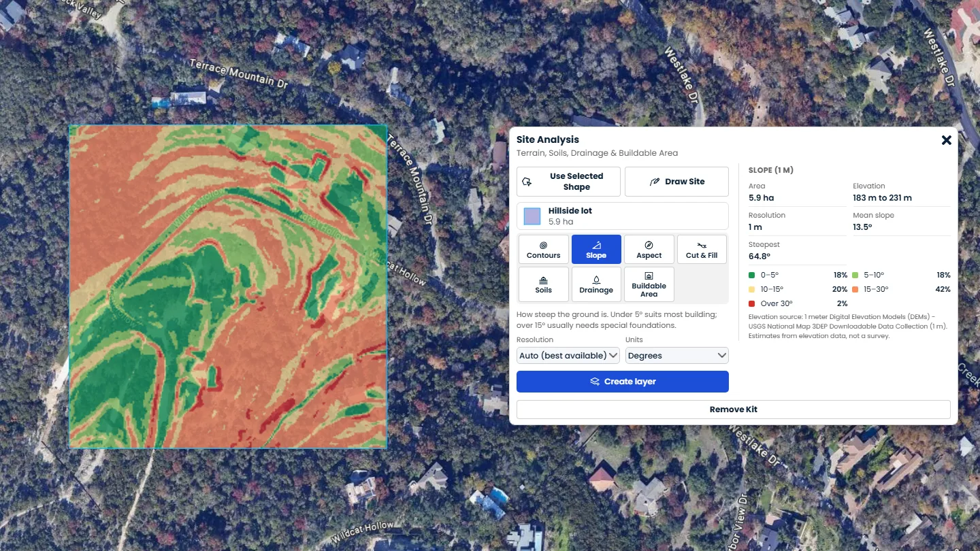This screenshot has height=551, width=980.
Task: Click the red Over 30° legend swatch
Action: (x=751, y=303)
